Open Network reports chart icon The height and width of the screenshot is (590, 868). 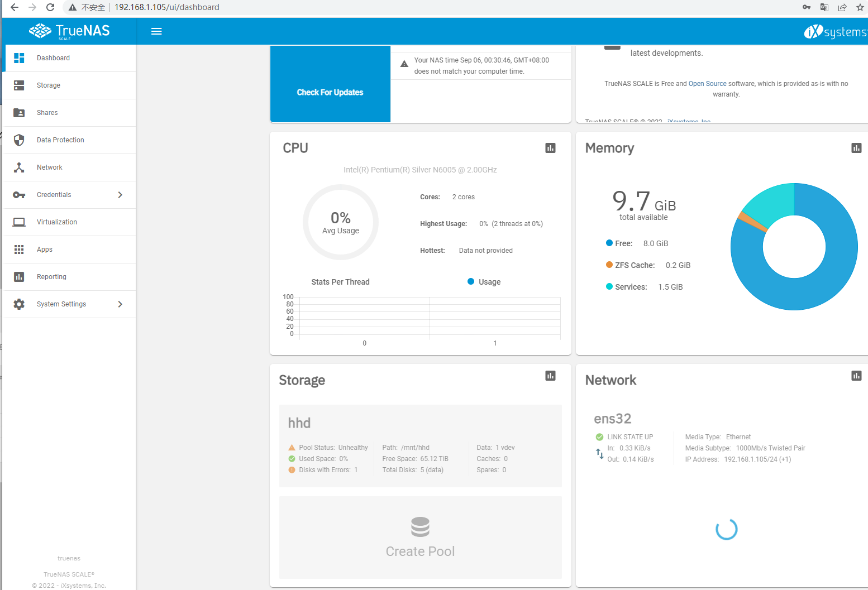pyautogui.click(x=856, y=376)
